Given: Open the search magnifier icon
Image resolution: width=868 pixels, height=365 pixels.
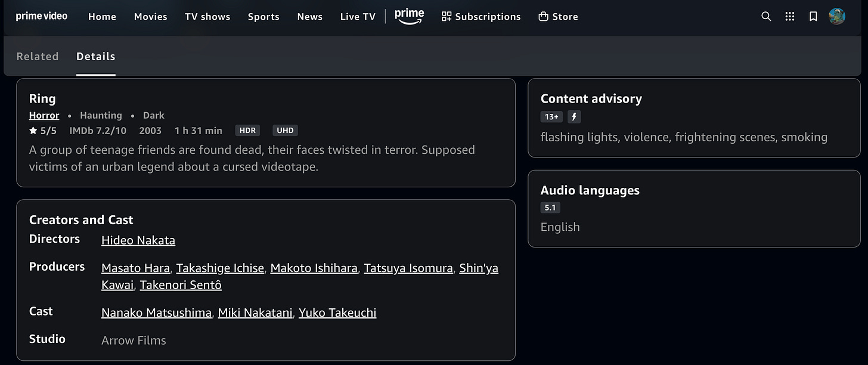Looking at the screenshot, I should (766, 17).
